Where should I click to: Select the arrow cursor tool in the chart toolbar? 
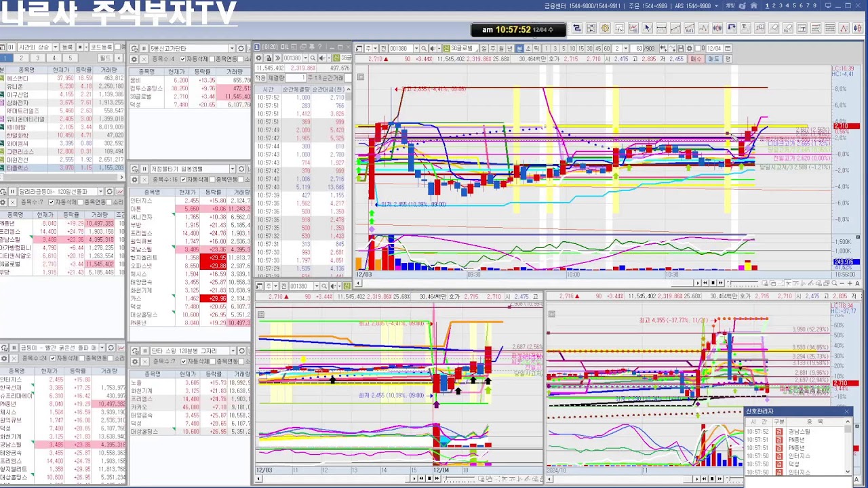[647, 28]
